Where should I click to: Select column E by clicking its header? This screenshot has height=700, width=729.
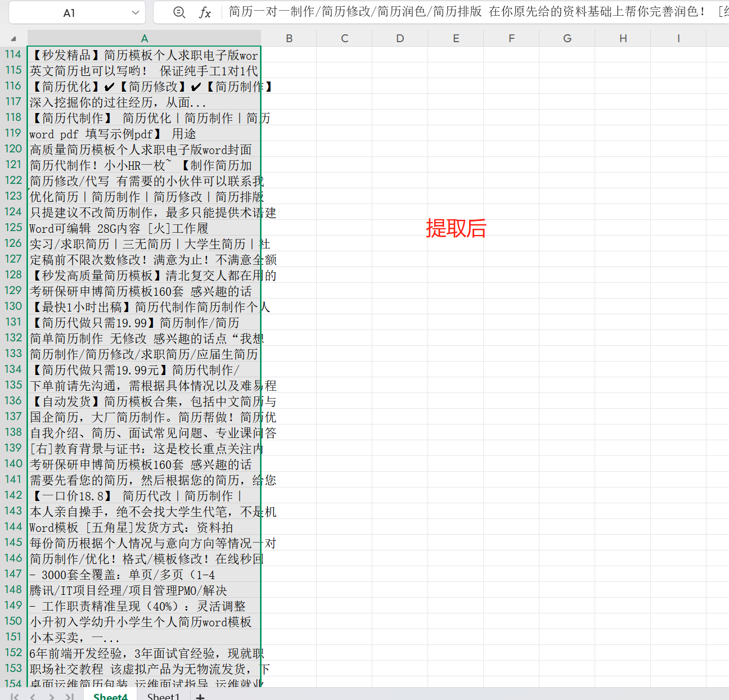tap(456, 38)
